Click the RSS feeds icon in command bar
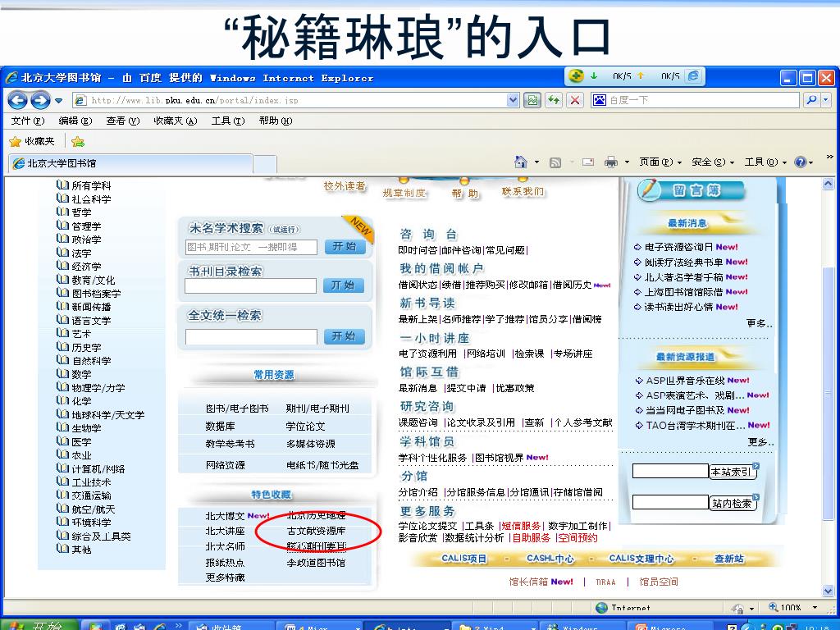Screen dimensions: 840x630 click(555, 162)
